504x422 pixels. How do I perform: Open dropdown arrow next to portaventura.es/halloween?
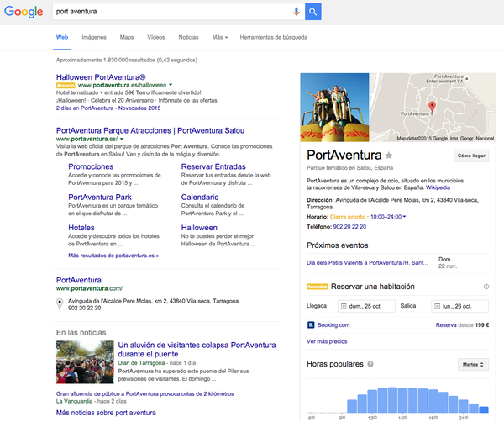point(171,85)
